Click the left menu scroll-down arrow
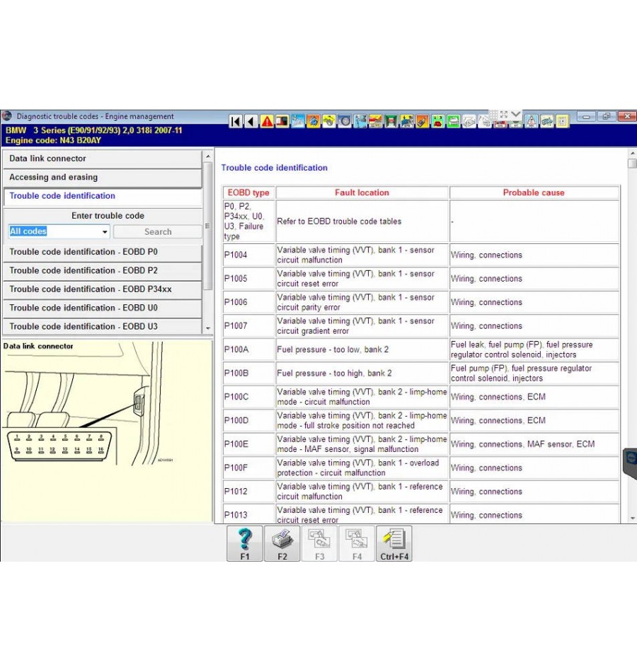The height and width of the screenshot is (672, 637). click(208, 328)
